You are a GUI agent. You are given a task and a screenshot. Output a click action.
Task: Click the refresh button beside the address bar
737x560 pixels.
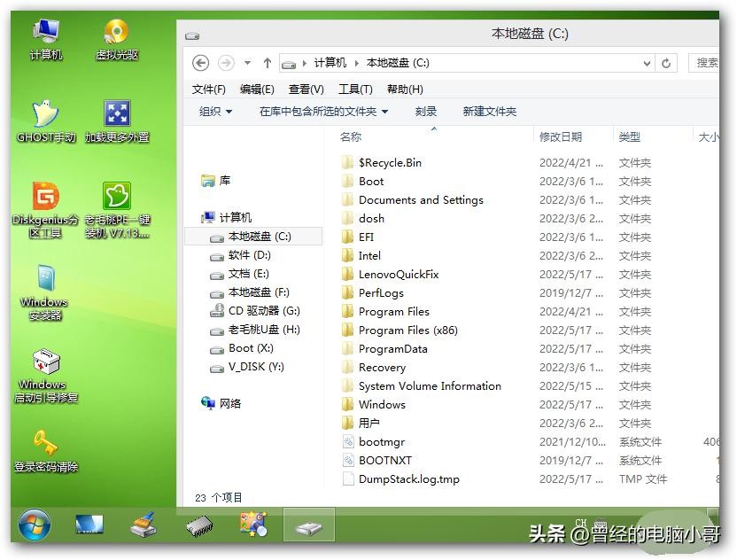(666, 63)
